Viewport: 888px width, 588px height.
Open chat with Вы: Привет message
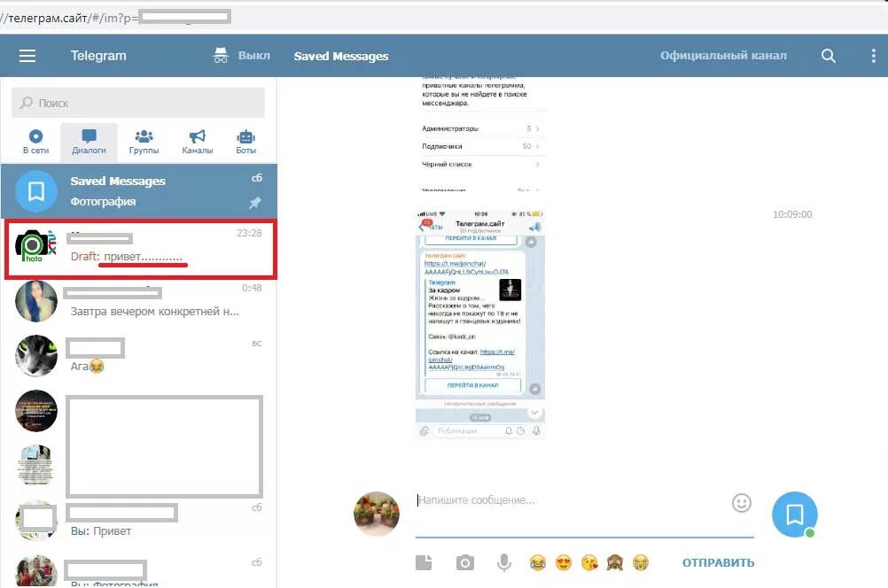pyautogui.click(x=139, y=521)
